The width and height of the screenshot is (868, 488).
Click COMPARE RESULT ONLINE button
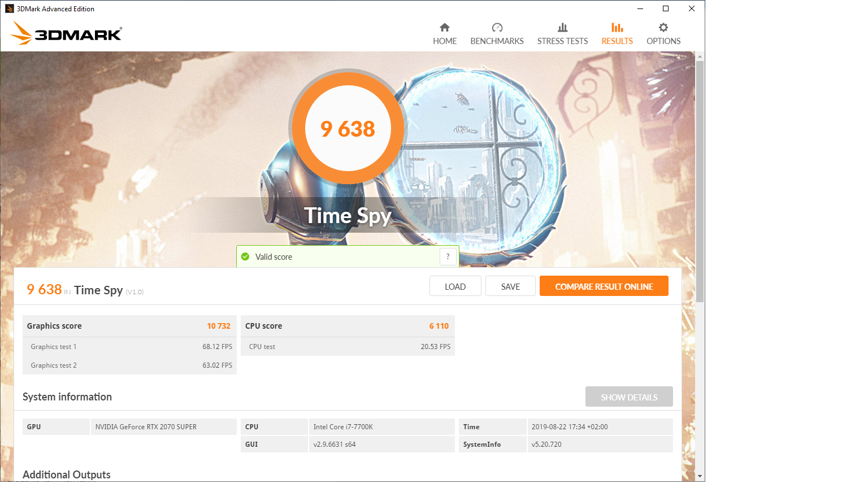point(604,286)
